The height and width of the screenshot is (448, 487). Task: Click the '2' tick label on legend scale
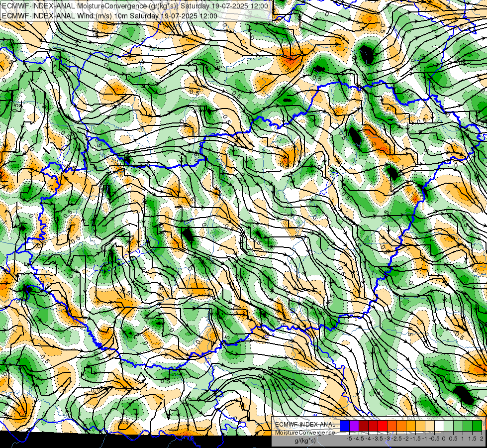coord(482,439)
